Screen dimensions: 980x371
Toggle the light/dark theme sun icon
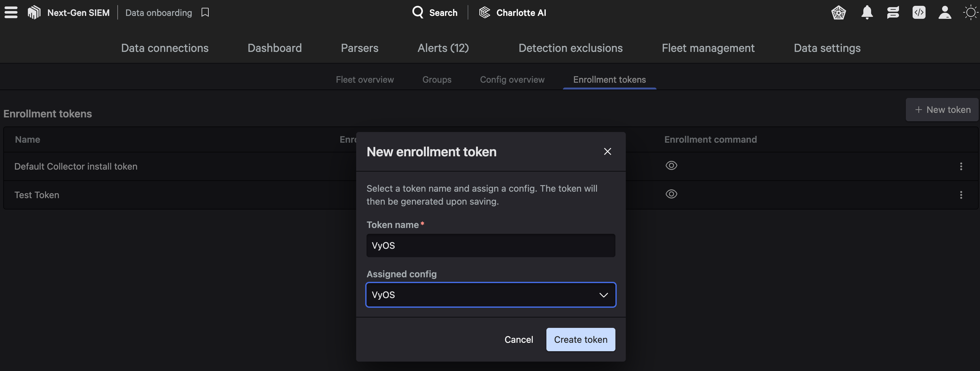[970, 13]
